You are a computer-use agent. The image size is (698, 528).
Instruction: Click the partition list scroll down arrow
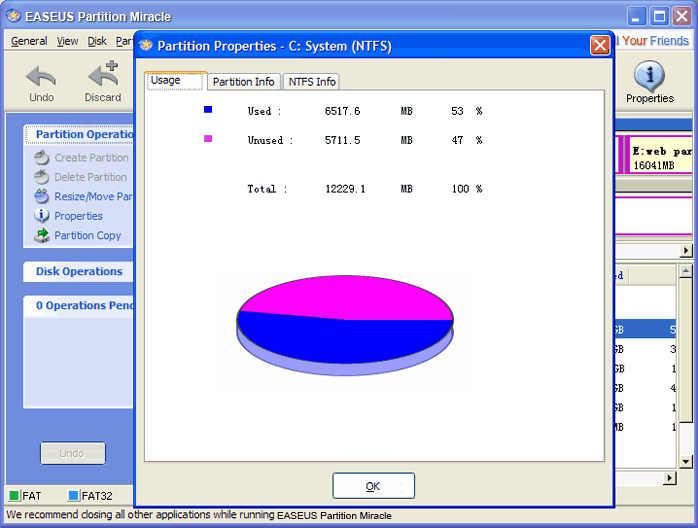pos(686,462)
